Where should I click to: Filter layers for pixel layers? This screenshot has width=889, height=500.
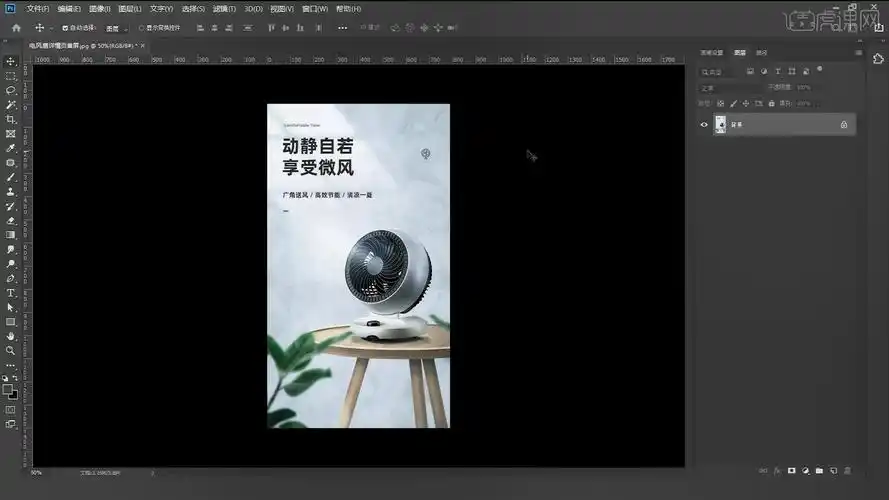tap(750, 71)
